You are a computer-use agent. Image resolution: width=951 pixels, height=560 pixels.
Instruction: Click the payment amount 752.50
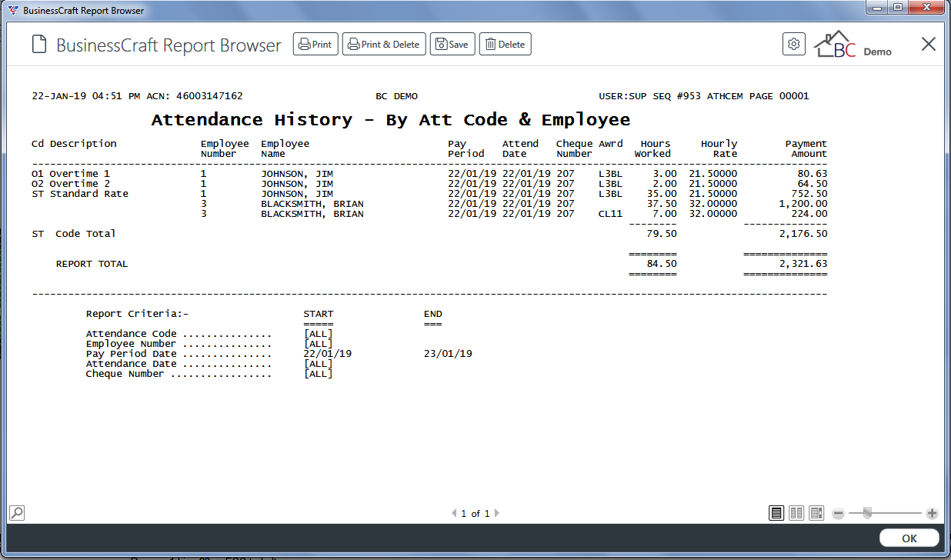coord(809,194)
